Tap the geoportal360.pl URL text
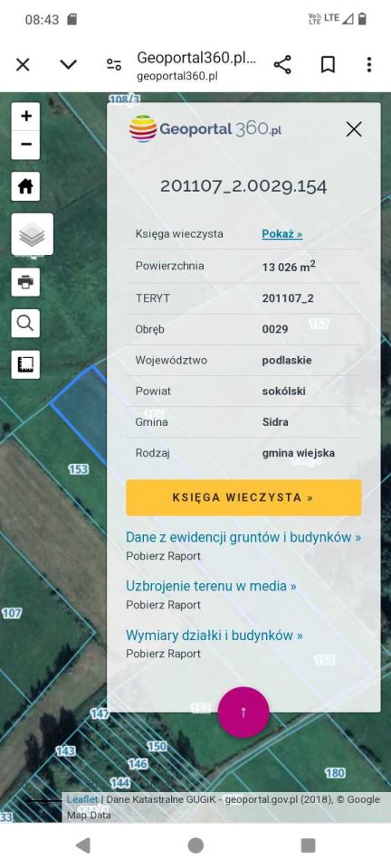 point(177,76)
